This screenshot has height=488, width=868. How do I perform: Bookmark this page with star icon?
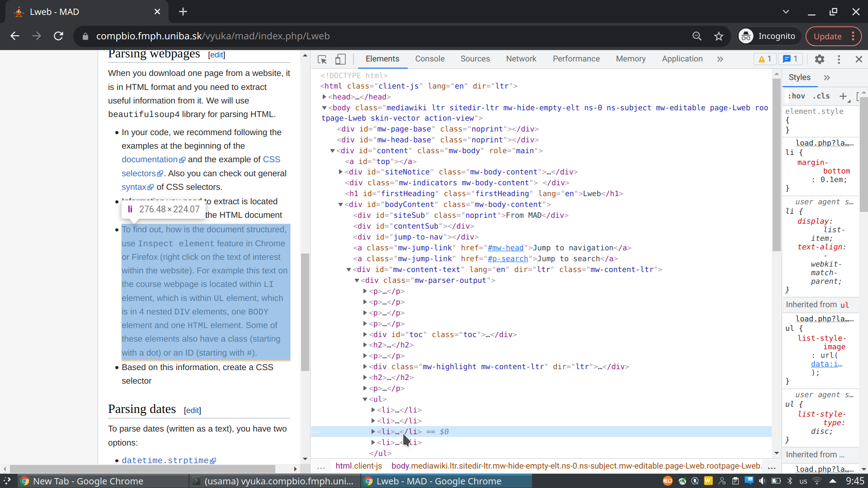click(718, 36)
